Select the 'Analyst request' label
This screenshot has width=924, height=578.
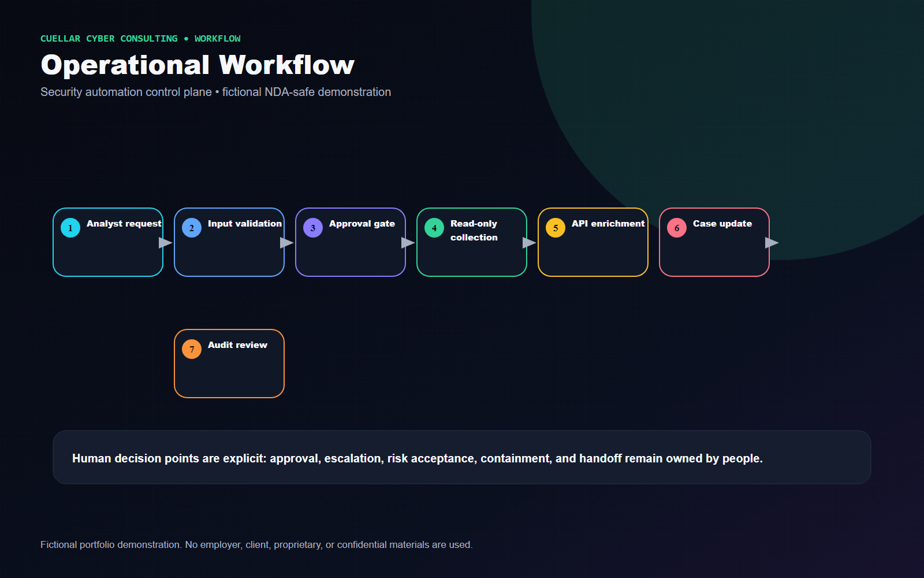point(124,224)
